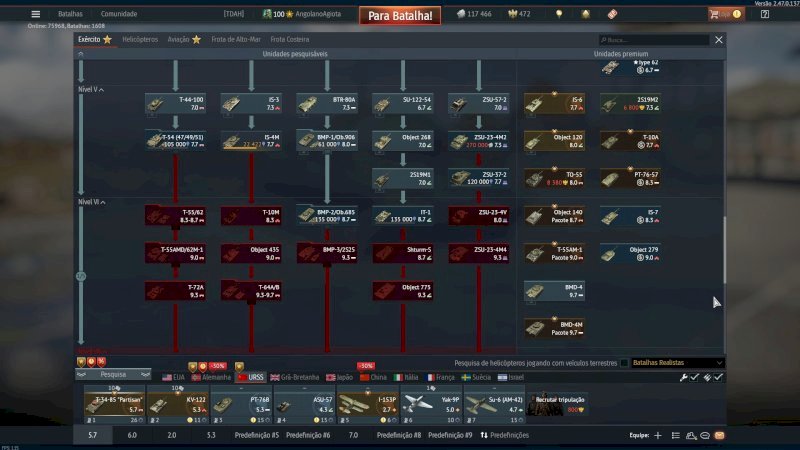Click the Silver Lions currency icon
800x450 pixels.
click(x=461, y=14)
